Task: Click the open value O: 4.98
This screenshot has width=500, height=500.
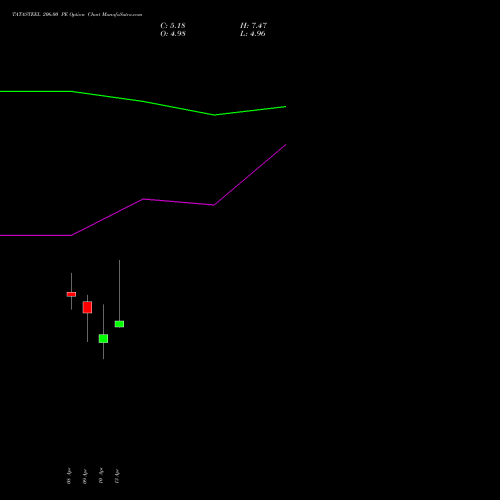Action: click(173, 34)
